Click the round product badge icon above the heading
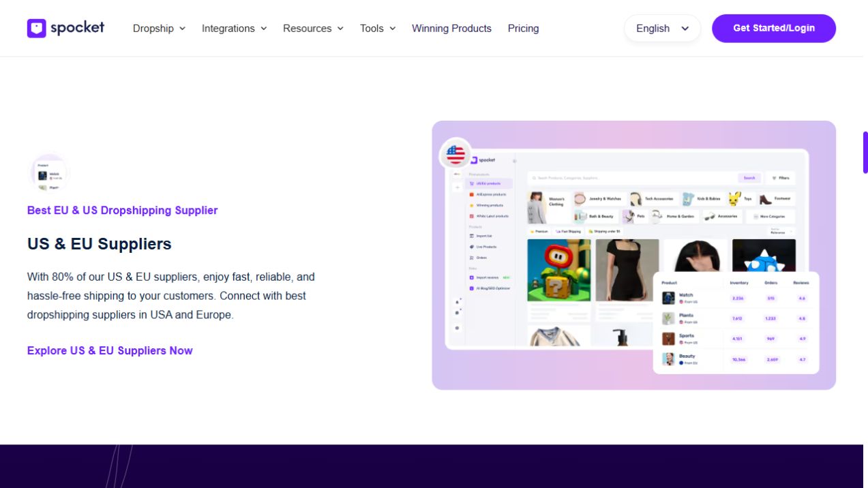This screenshot has height=488, width=868. click(x=49, y=173)
